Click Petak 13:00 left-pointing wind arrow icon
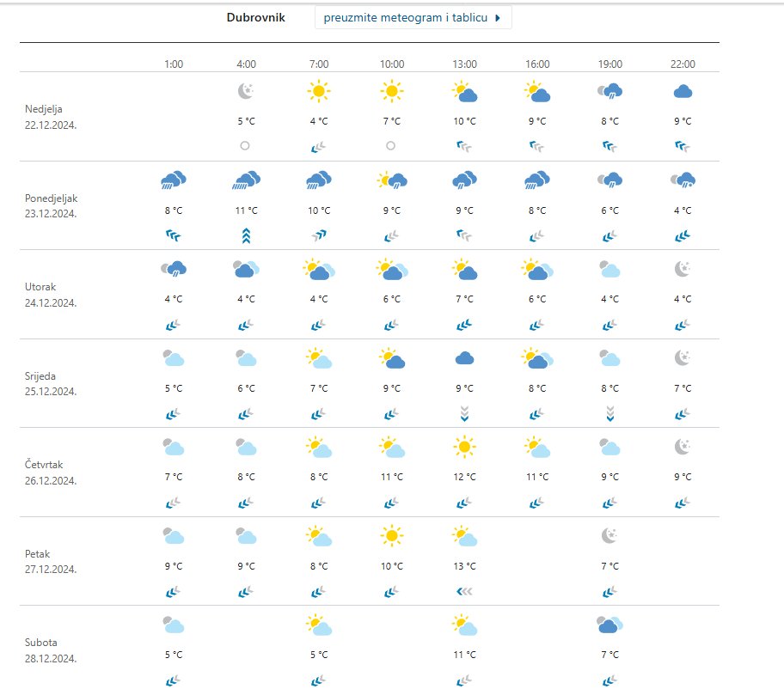Viewport: 784px width, 689px height. coord(465,592)
